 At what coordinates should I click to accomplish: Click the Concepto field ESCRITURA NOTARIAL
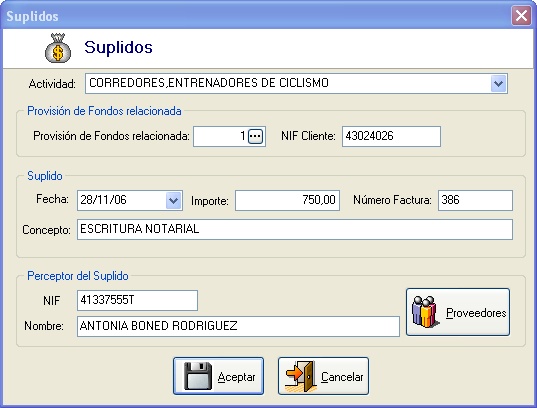tap(295, 230)
